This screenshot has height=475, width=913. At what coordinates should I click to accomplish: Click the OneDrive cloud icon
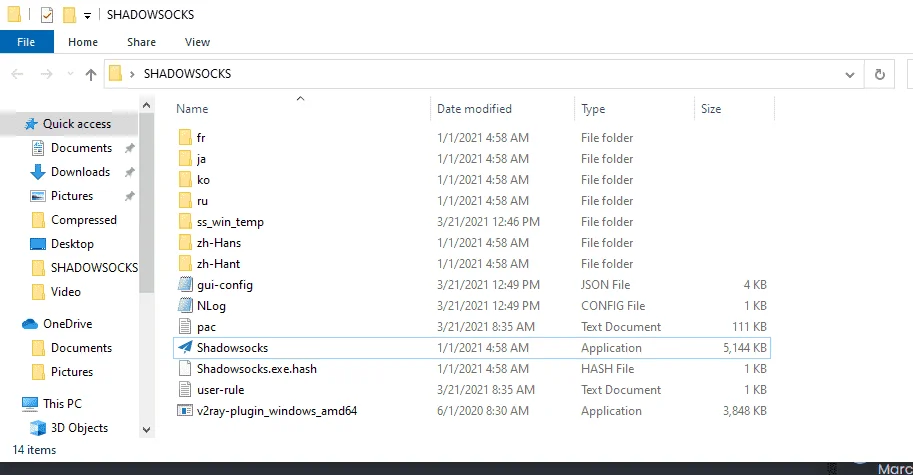[30, 324]
